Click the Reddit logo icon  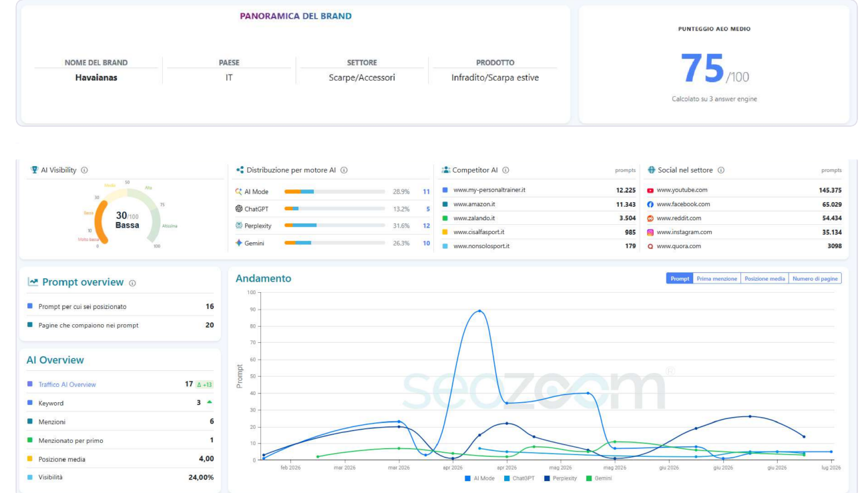pyautogui.click(x=650, y=218)
